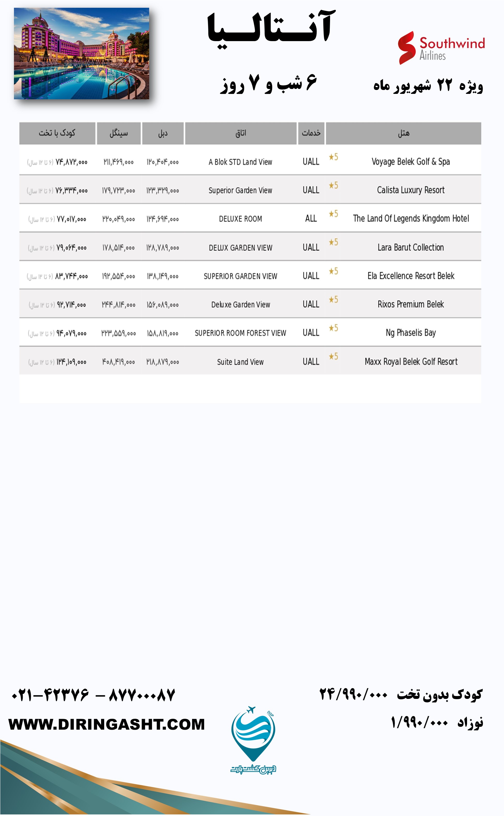Click the star icon next to Calista Luxury Resort
The width and height of the screenshot is (504, 816).
tap(333, 185)
